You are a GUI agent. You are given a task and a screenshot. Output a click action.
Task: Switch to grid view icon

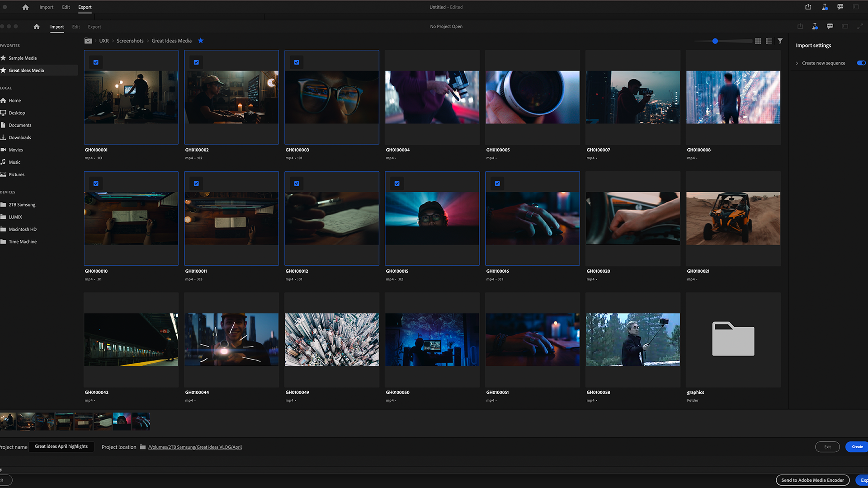[758, 41]
